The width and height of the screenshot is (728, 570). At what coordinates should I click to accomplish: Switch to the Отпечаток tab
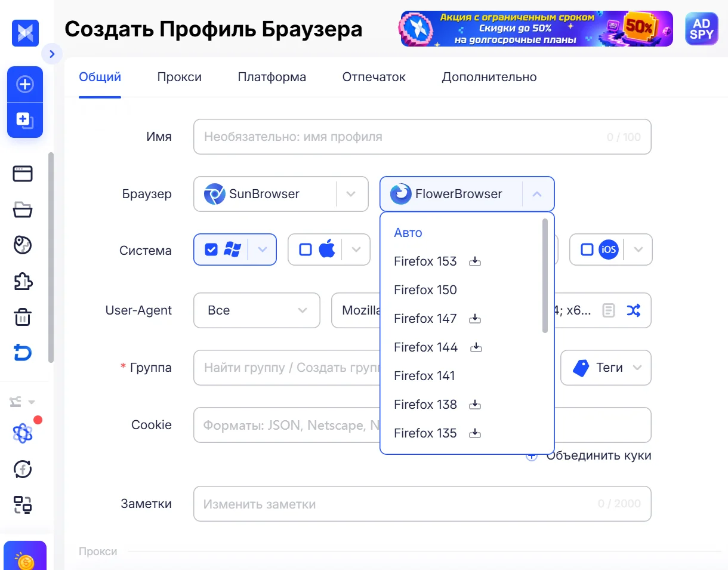[x=374, y=77]
